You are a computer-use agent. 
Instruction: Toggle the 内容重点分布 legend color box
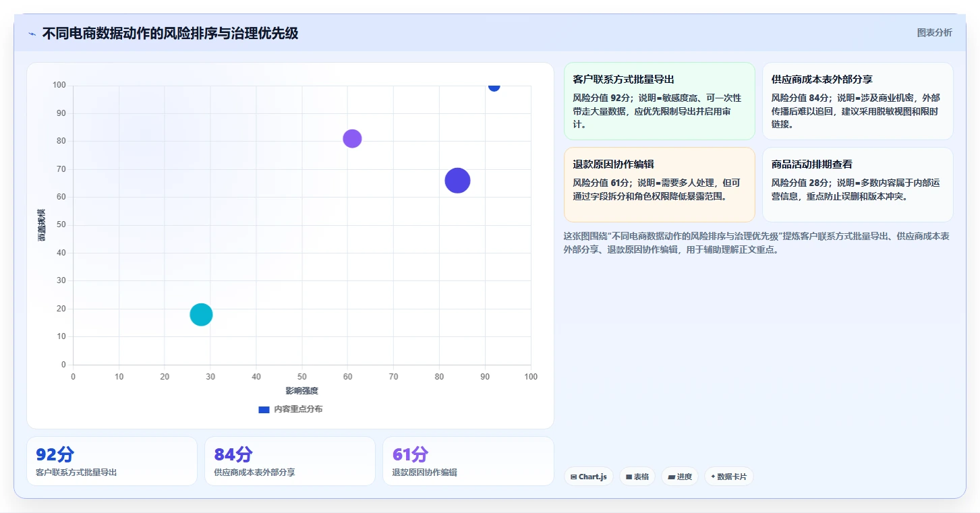pos(264,409)
